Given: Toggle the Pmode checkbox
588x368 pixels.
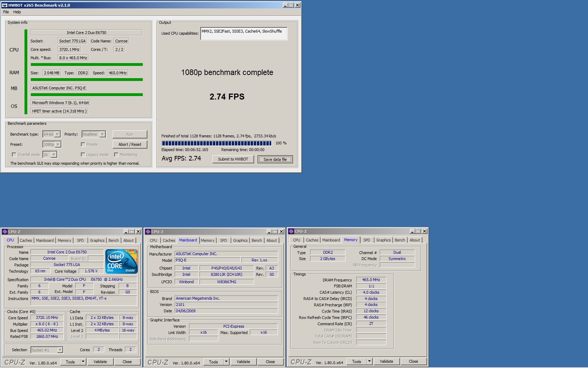Looking at the screenshot, I should pos(83,144).
